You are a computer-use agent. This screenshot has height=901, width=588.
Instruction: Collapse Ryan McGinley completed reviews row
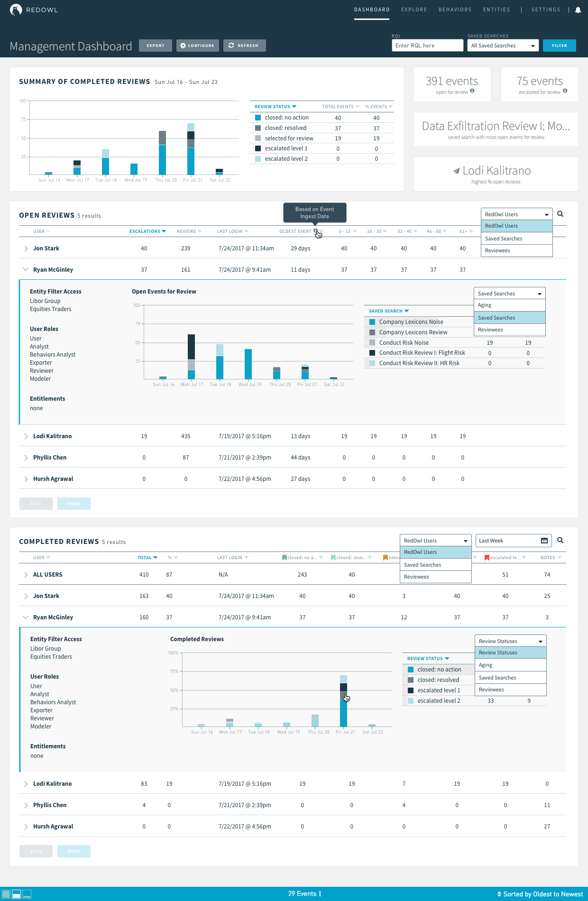coord(26,617)
